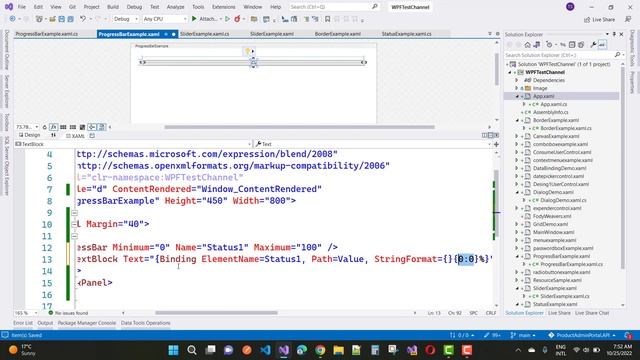This screenshot has width=640, height=360.
Task: Toggle snap to gridlines in designer toolbar
Action: (73, 127)
